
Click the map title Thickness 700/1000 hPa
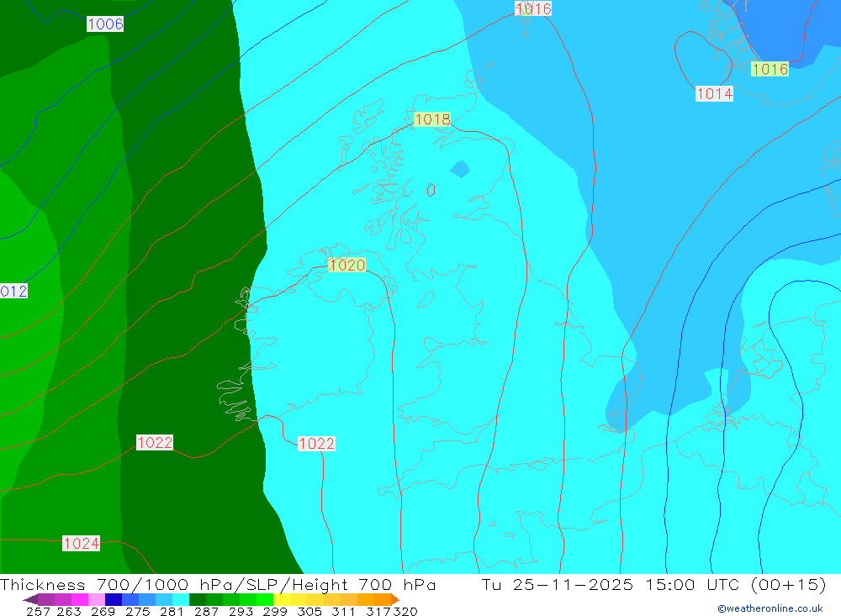tap(217, 584)
